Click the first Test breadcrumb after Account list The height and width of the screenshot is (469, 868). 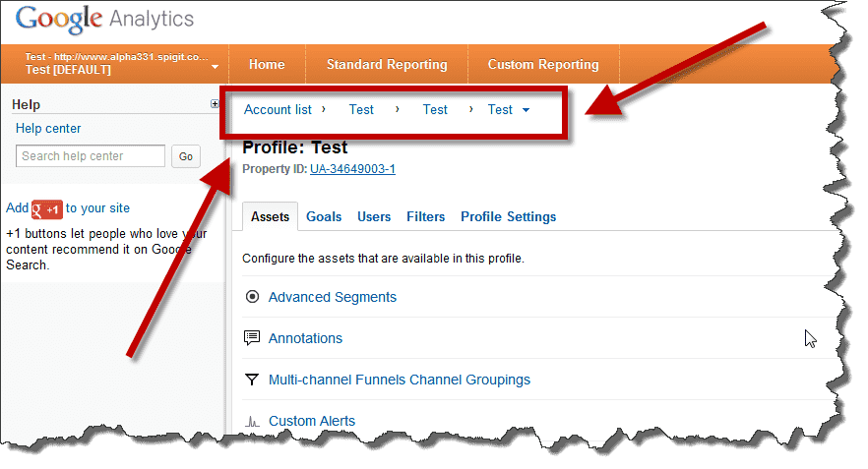(x=361, y=109)
